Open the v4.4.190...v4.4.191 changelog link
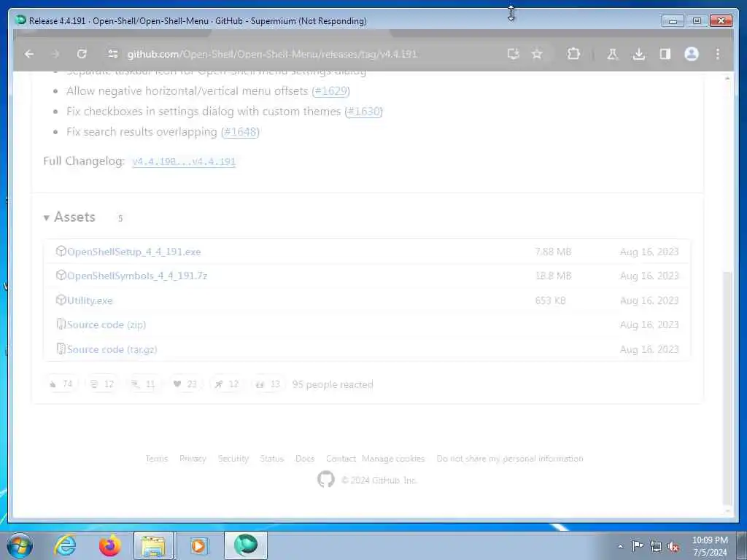 [184, 161]
